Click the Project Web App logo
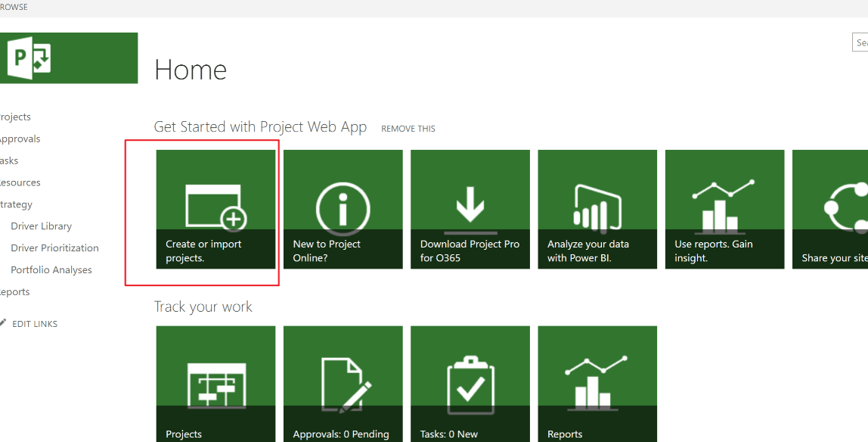868x442 pixels. [68, 58]
